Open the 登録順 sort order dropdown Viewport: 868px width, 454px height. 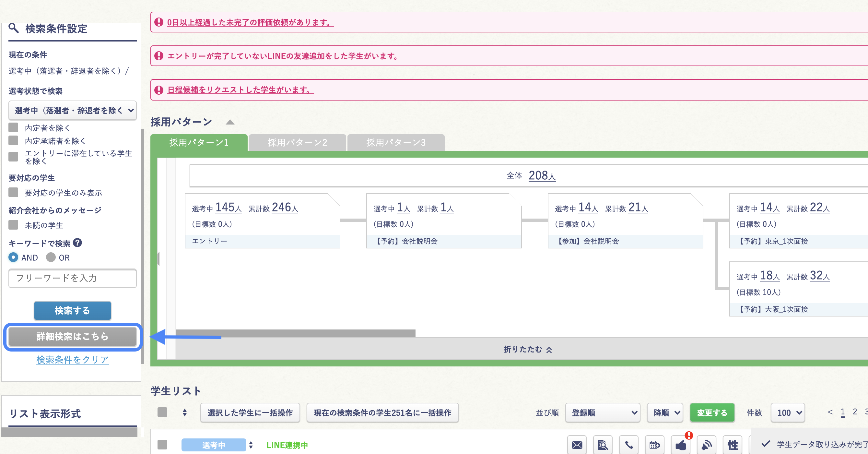pos(603,412)
